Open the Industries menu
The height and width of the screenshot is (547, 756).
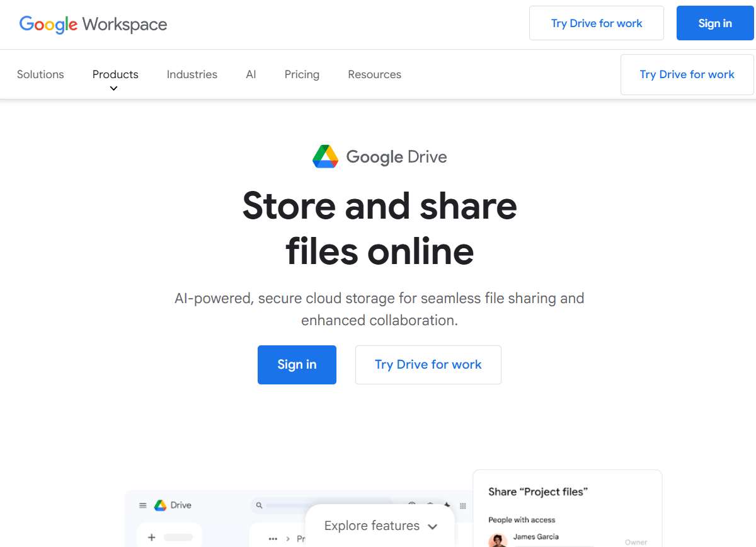[x=192, y=74]
